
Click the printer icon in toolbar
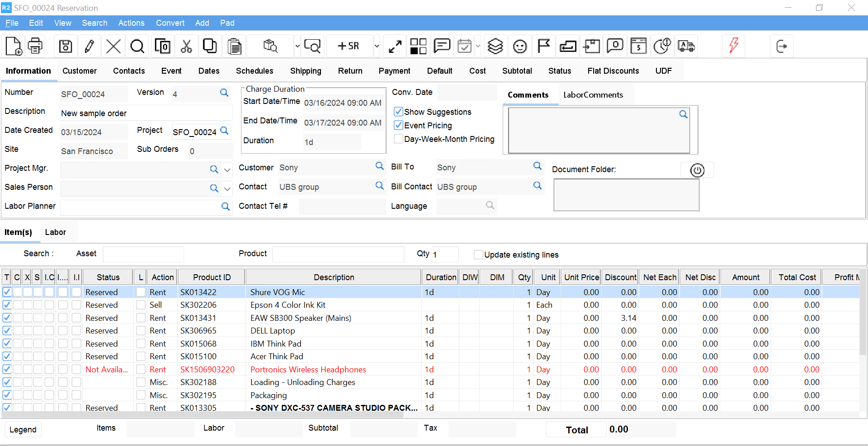click(35, 46)
